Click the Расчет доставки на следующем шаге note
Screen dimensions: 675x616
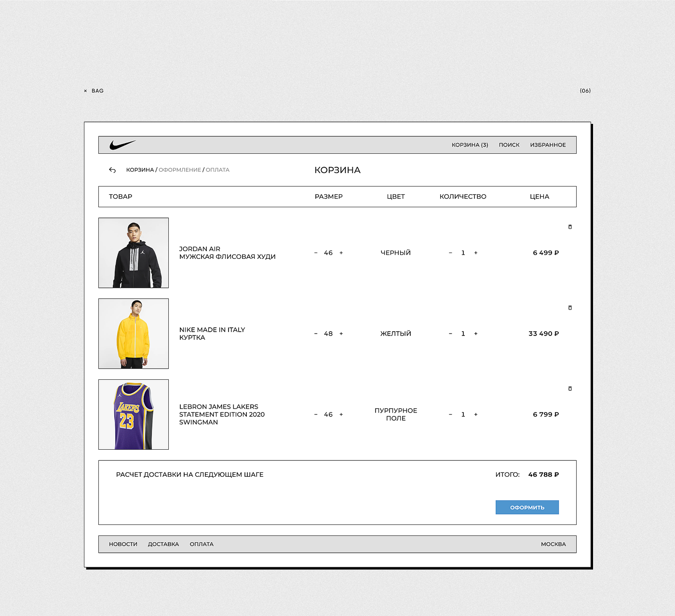point(190,475)
